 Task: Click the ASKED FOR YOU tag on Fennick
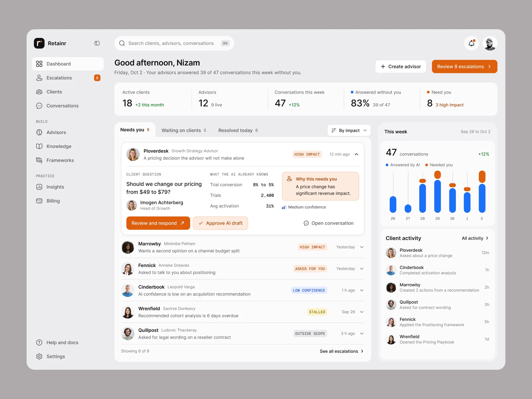[x=310, y=269]
